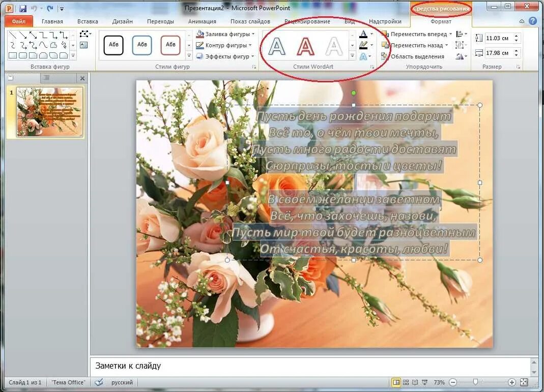Expand the shape styles gallery
Viewport: 544px width, 392px height.
click(x=189, y=55)
